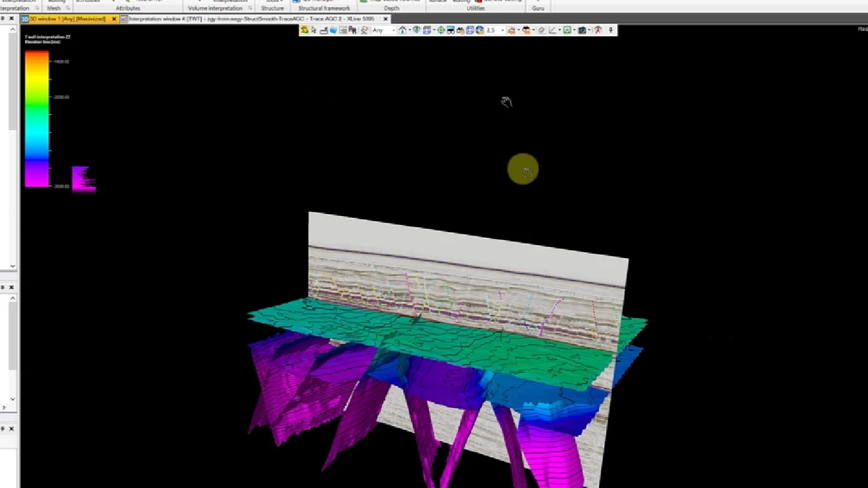Expand the axis options dropdown arrow
The height and width of the screenshot is (488, 868).
(x=560, y=30)
